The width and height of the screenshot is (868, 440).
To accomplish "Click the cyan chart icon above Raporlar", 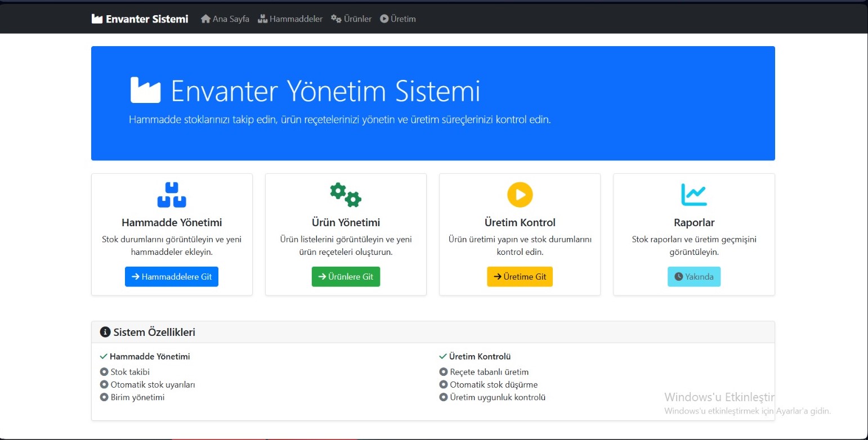I will [693, 195].
